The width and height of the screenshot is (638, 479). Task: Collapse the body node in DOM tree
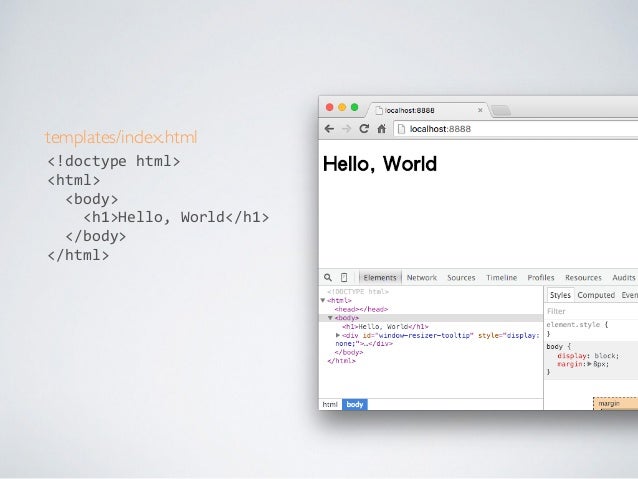pos(330,318)
